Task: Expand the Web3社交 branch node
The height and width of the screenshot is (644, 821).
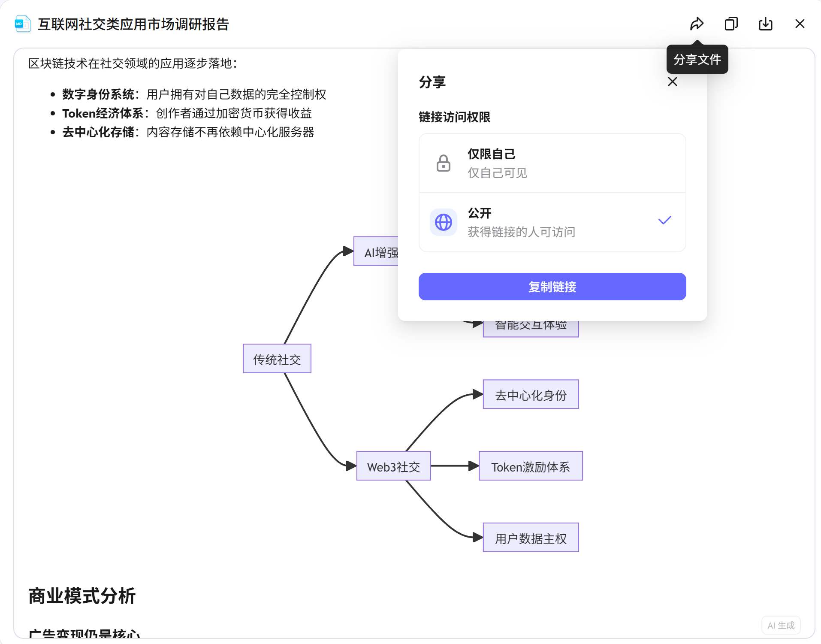Action: pos(393,466)
